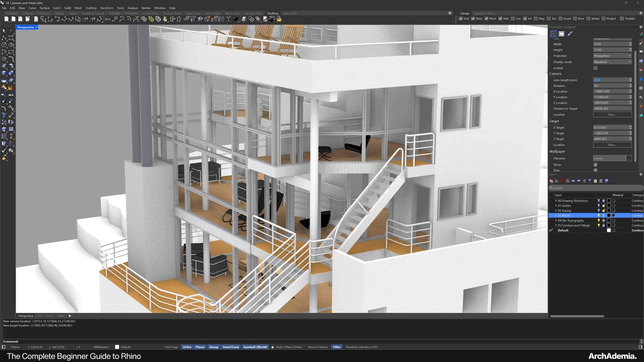Open the Display mode dropdown

612,62
